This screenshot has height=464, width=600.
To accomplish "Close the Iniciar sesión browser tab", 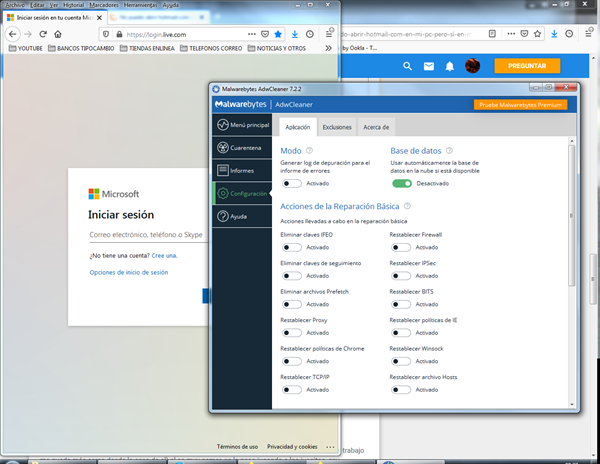I will (x=99, y=18).
